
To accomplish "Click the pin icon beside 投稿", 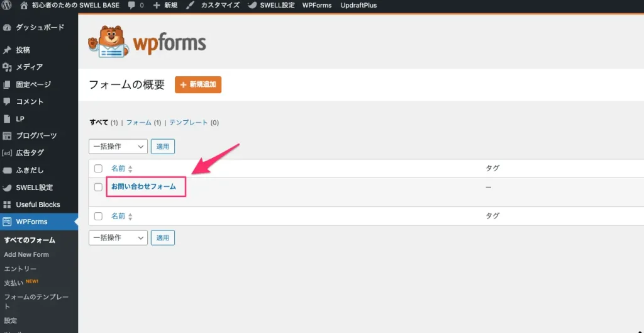I will [x=6, y=50].
